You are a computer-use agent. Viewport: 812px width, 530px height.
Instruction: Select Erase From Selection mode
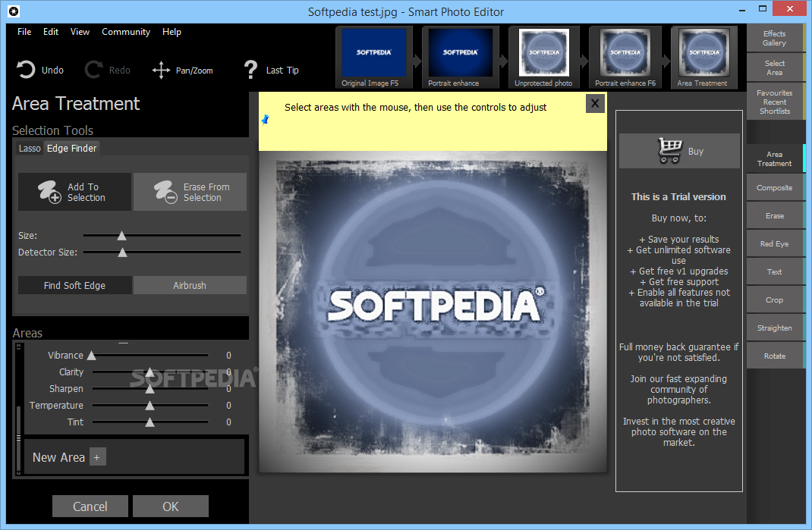click(x=190, y=192)
